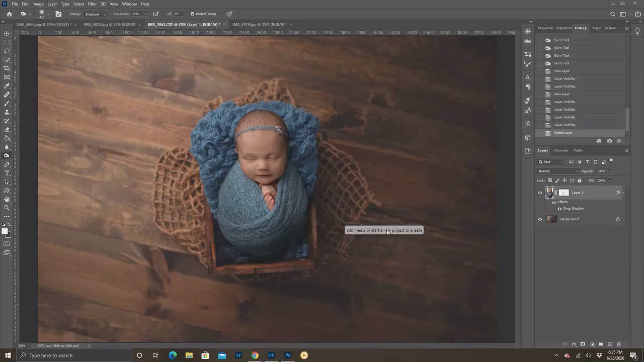644x362 pixels.
Task: Open the Normal blending mode dropdown
Action: 556,171
